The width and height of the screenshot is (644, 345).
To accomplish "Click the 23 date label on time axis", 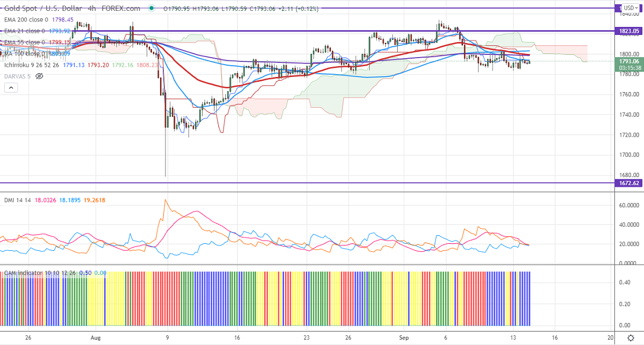I will (x=307, y=337).
